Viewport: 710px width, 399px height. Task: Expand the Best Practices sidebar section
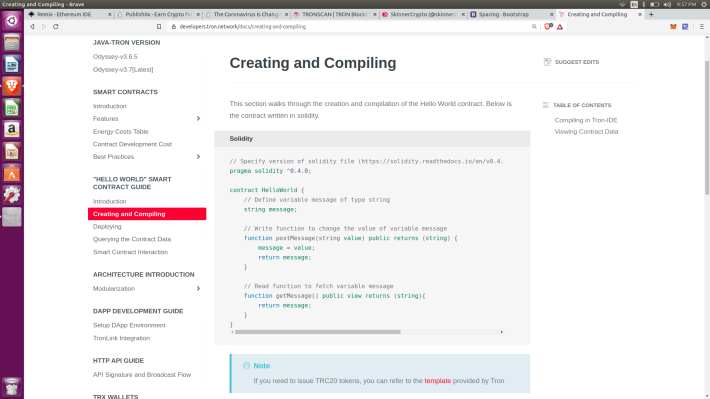tap(198, 157)
